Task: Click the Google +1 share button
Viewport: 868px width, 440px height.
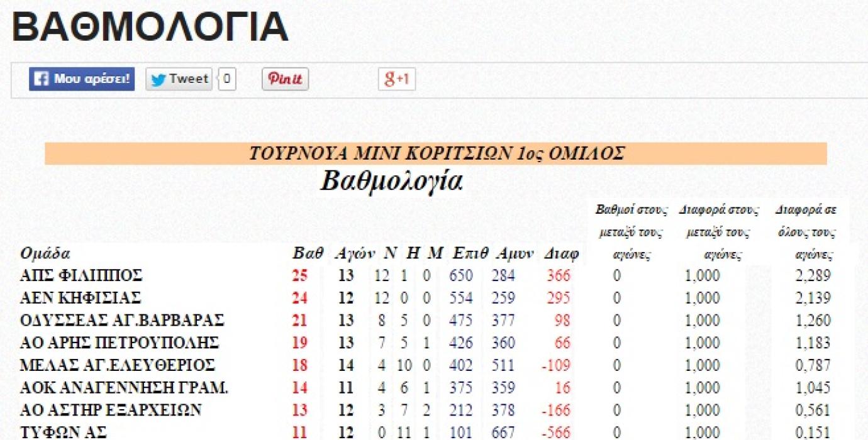Action: pos(396,79)
